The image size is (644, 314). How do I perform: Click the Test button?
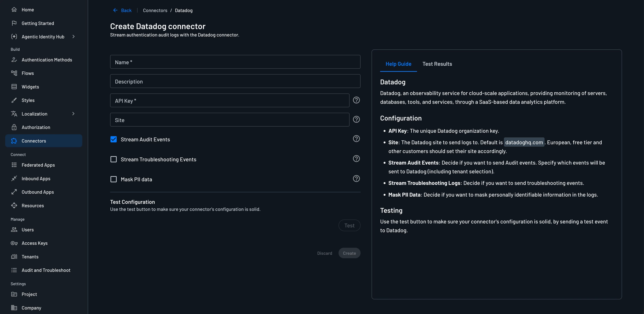tap(349, 226)
